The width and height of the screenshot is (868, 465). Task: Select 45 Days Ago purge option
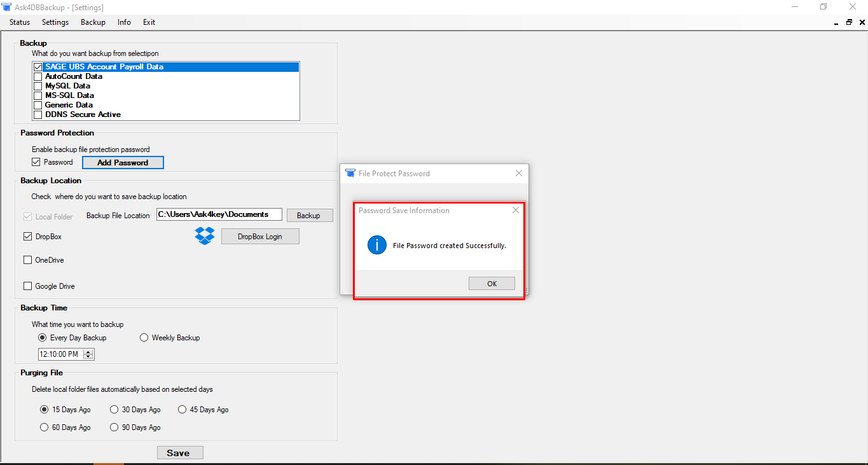click(x=183, y=410)
